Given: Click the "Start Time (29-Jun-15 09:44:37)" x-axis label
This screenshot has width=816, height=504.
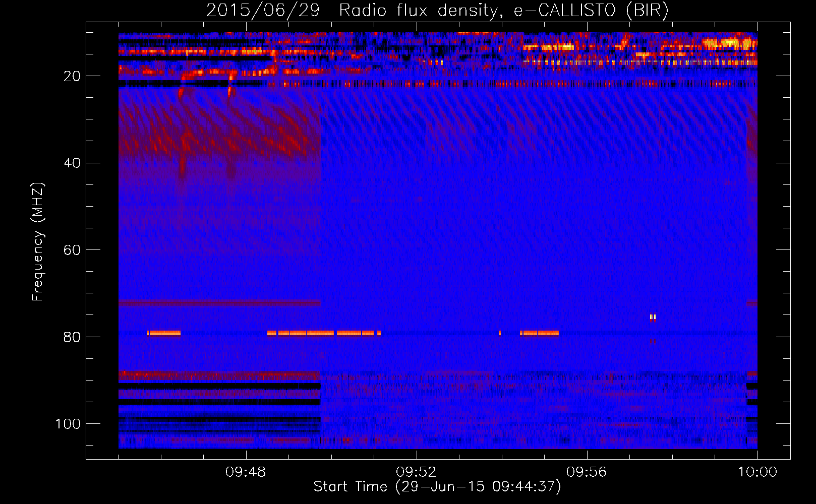Looking at the screenshot, I should [437, 487].
